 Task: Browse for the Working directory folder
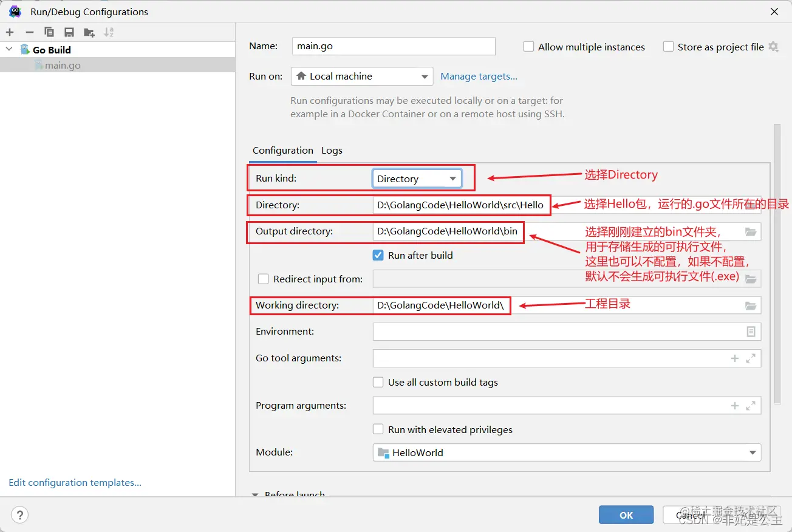click(751, 305)
